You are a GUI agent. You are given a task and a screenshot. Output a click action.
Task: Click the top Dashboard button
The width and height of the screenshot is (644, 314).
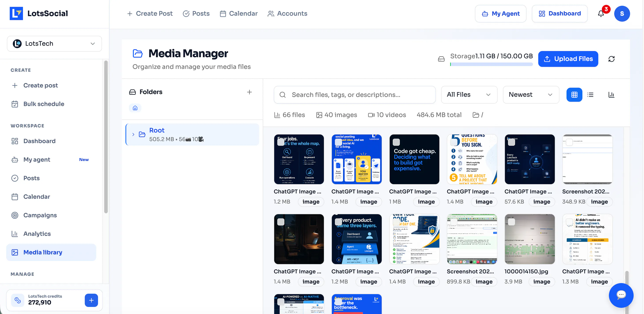(x=559, y=14)
